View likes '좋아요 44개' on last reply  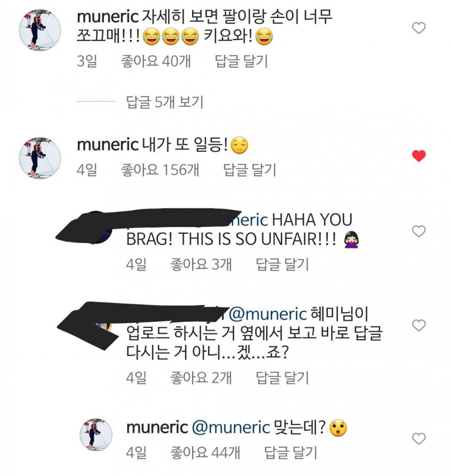(x=205, y=453)
